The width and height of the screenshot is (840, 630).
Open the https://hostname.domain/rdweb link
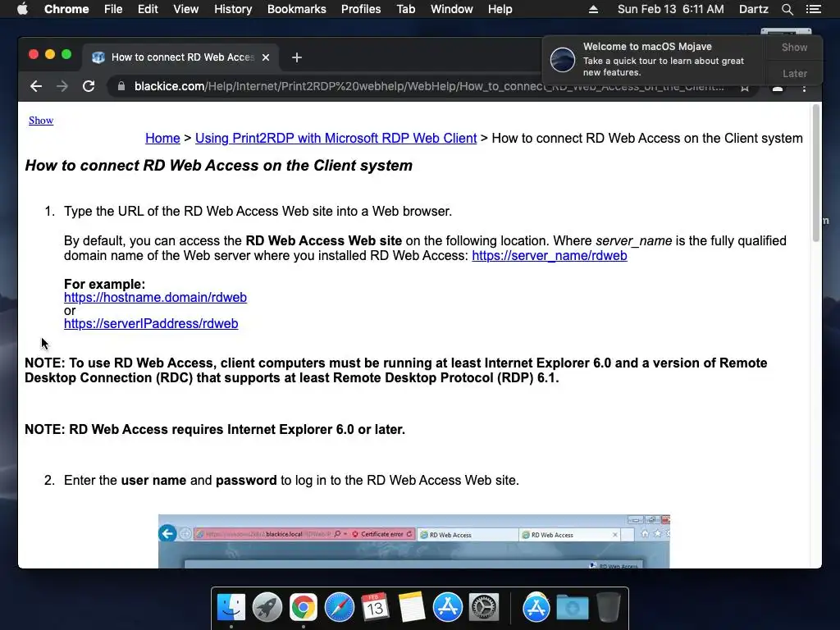pyautogui.click(x=155, y=297)
